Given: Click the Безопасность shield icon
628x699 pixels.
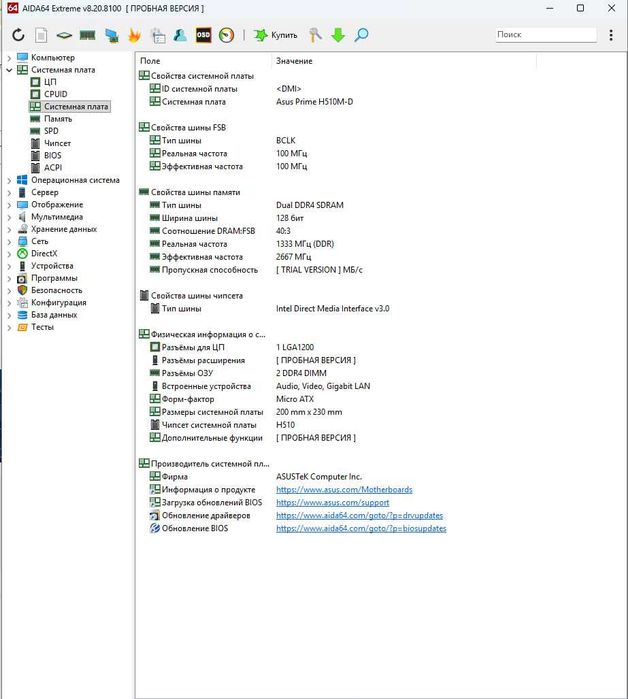Looking at the screenshot, I should (22, 290).
